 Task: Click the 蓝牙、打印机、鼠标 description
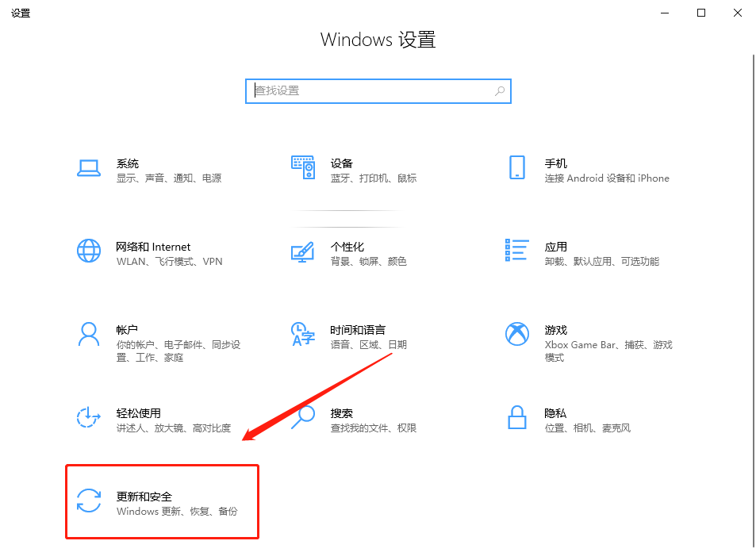[x=373, y=178]
